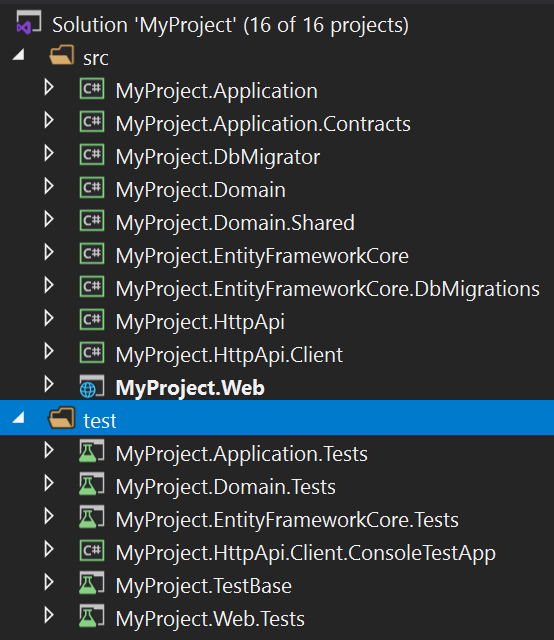Select the MyProject.Web.Tests label
554x640 pixels.
[x=210, y=619]
